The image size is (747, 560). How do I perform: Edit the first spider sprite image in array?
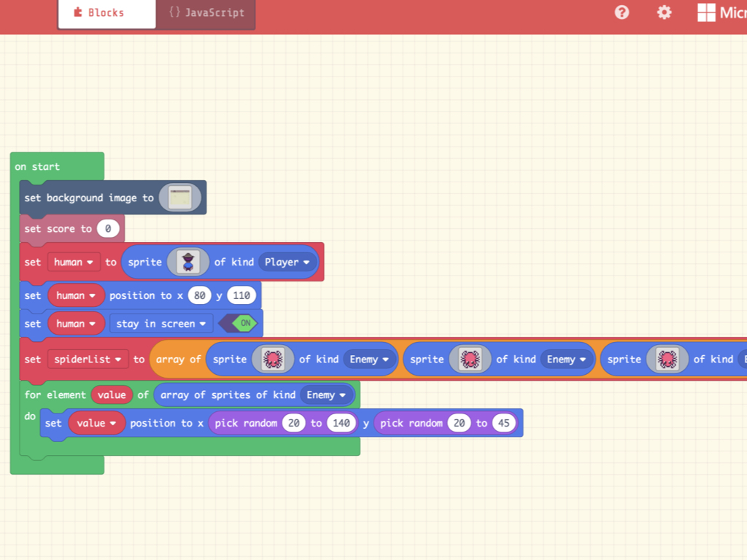pyautogui.click(x=273, y=359)
